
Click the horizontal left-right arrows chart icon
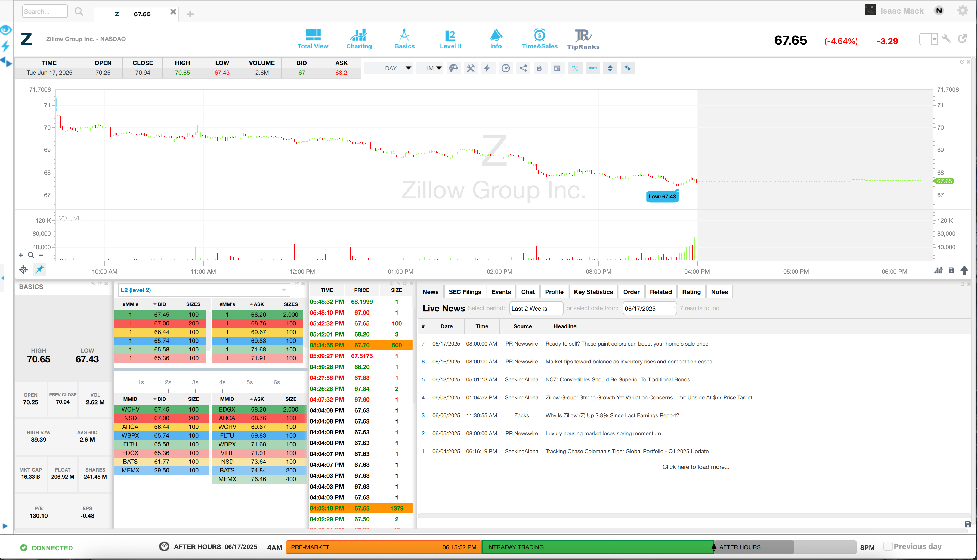click(627, 69)
